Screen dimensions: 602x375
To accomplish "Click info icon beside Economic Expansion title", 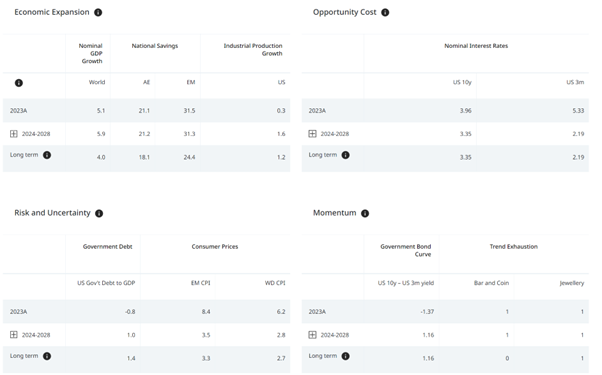I will [x=98, y=12].
